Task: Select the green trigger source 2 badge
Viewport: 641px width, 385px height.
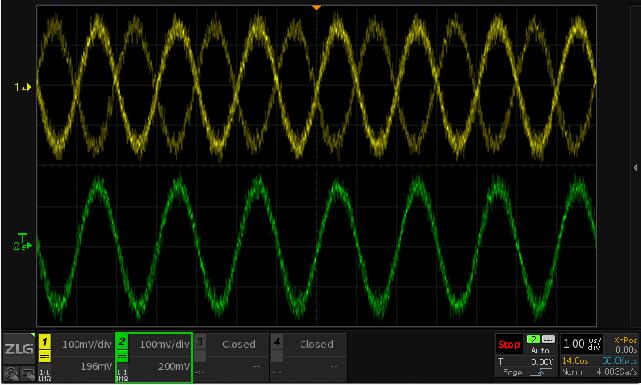Action: (x=533, y=339)
